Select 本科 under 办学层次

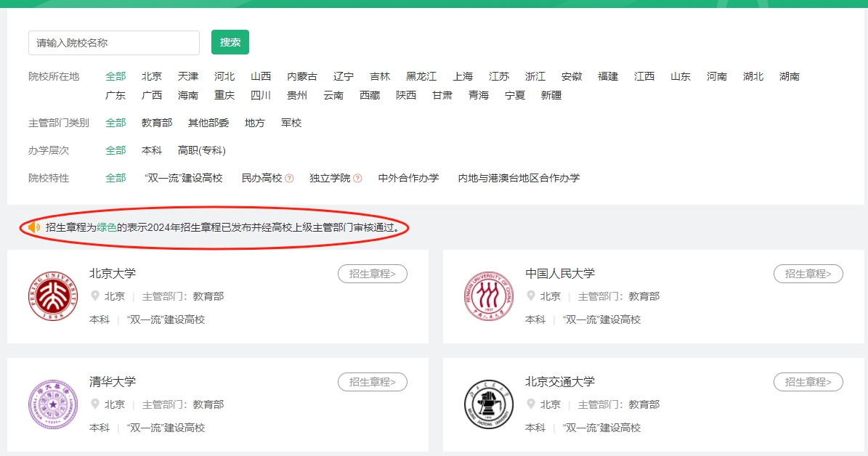pyautogui.click(x=152, y=150)
